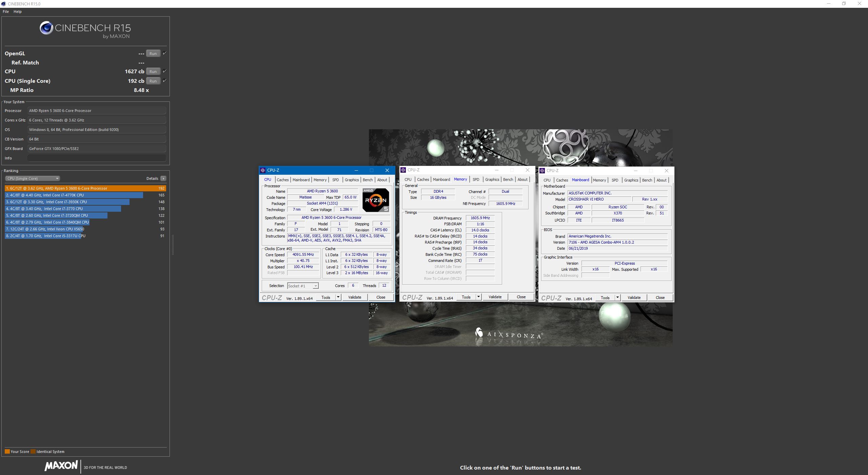Click the Your Score orange legend swatch
The width and height of the screenshot is (868, 475).
(7, 452)
